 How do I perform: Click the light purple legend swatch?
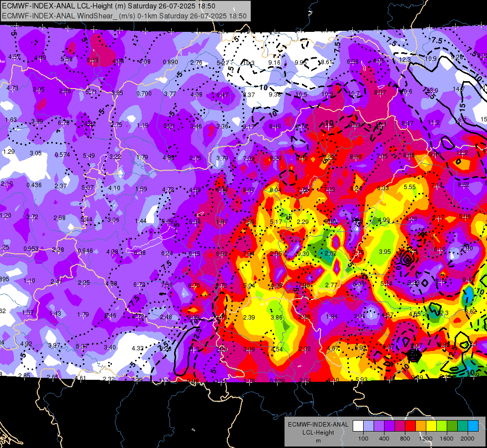[379, 426]
